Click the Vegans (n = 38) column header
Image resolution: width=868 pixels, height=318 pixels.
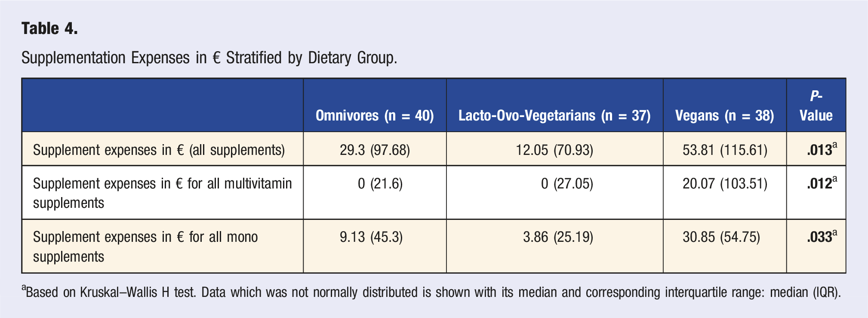[725, 115]
